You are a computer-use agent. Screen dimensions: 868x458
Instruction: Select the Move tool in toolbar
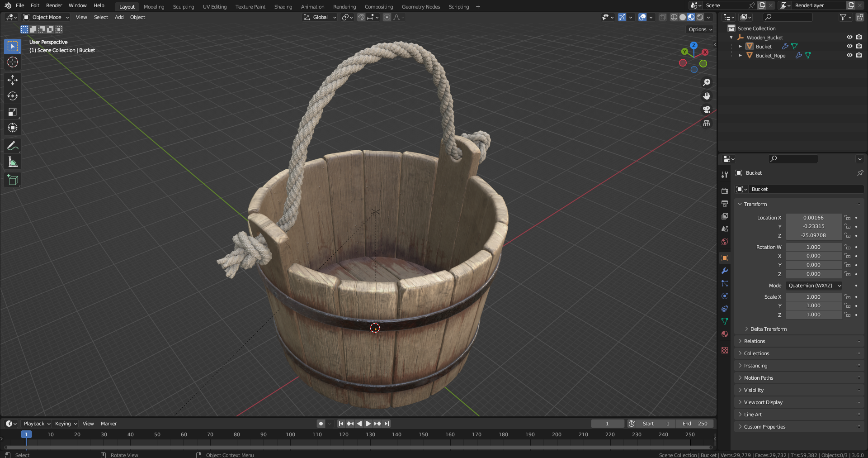13,80
